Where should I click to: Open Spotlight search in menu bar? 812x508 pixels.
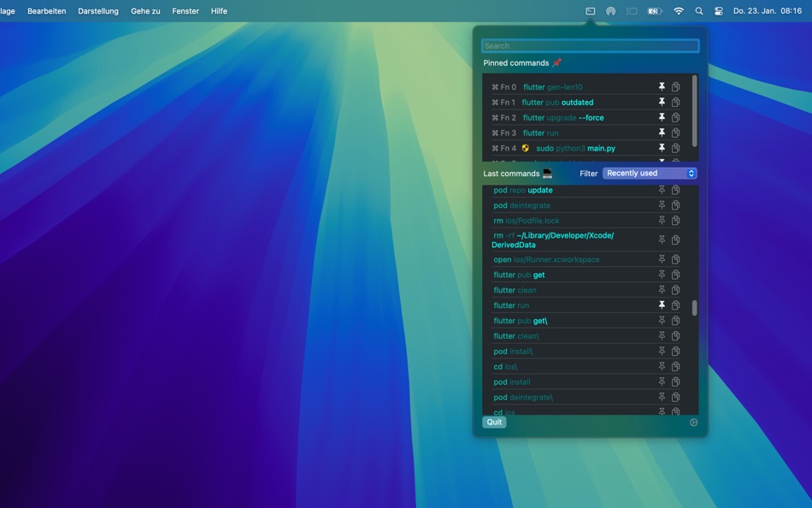click(x=699, y=11)
